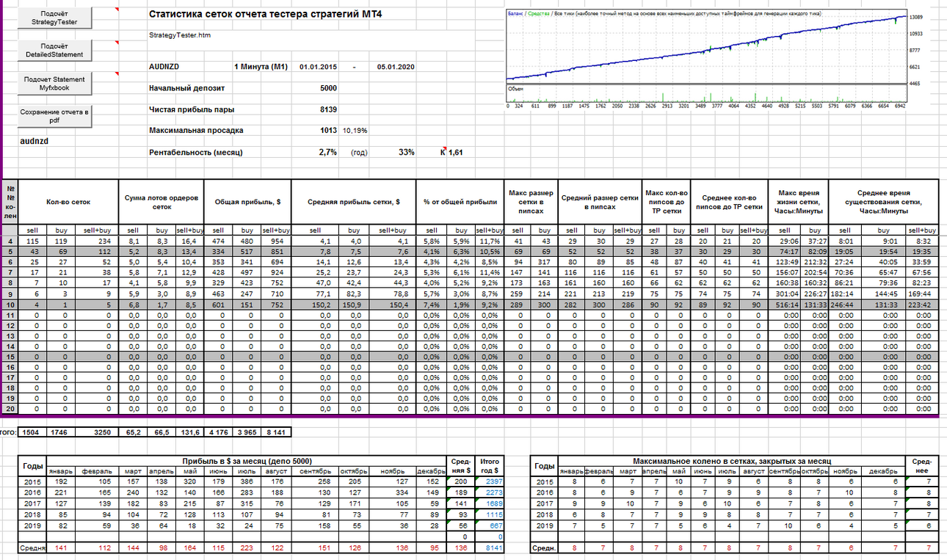
Task: Select the StrategyTester.htm file name cell
Action: click(x=179, y=34)
